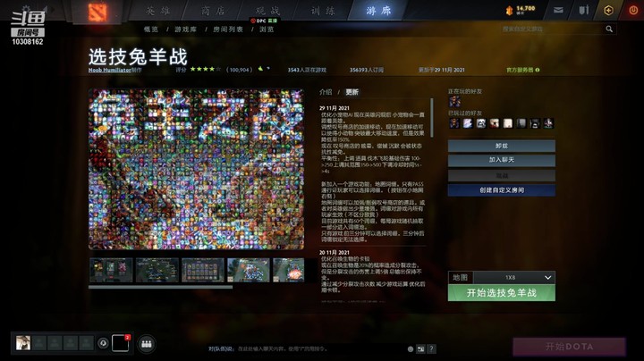
Task: Click the 官方服务器 info icon
Action: pos(538,71)
